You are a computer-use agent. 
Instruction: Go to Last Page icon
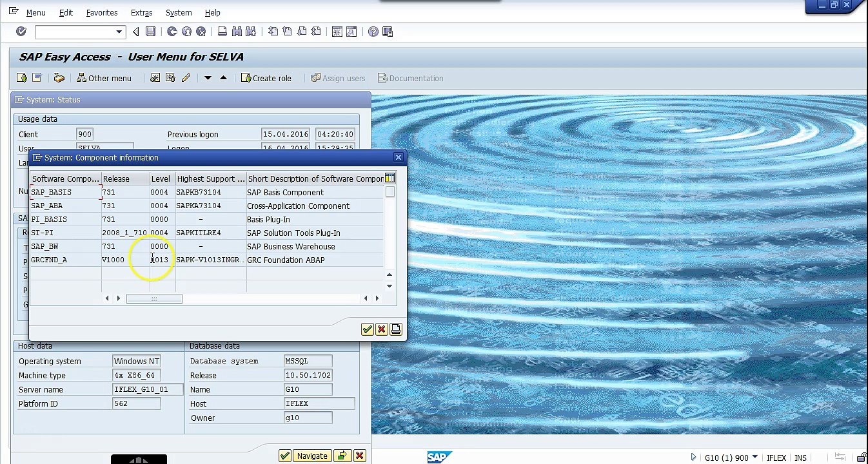click(x=315, y=32)
